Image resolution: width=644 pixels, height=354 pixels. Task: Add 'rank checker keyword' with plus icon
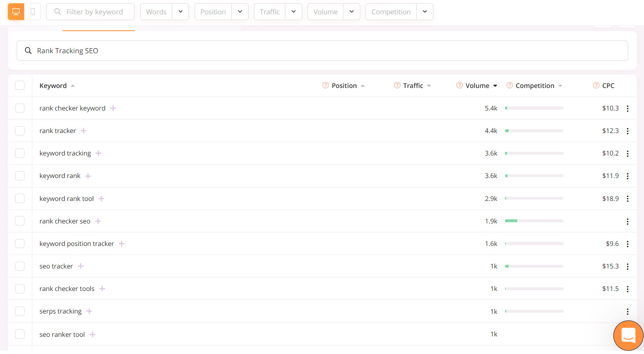point(113,108)
